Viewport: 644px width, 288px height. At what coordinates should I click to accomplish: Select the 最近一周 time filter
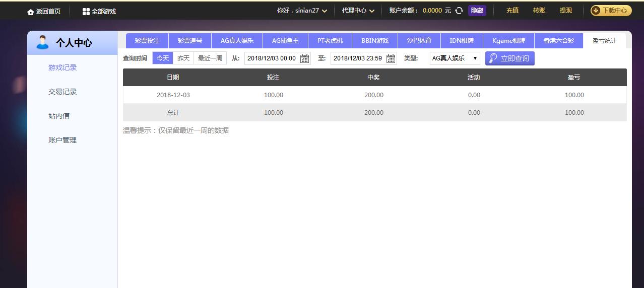(x=210, y=58)
